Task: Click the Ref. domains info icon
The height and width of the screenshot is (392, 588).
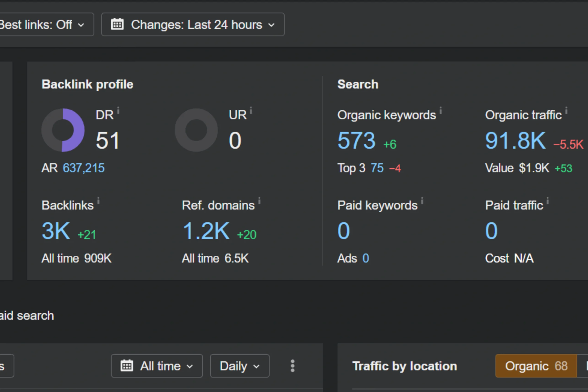Action: click(x=259, y=200)
